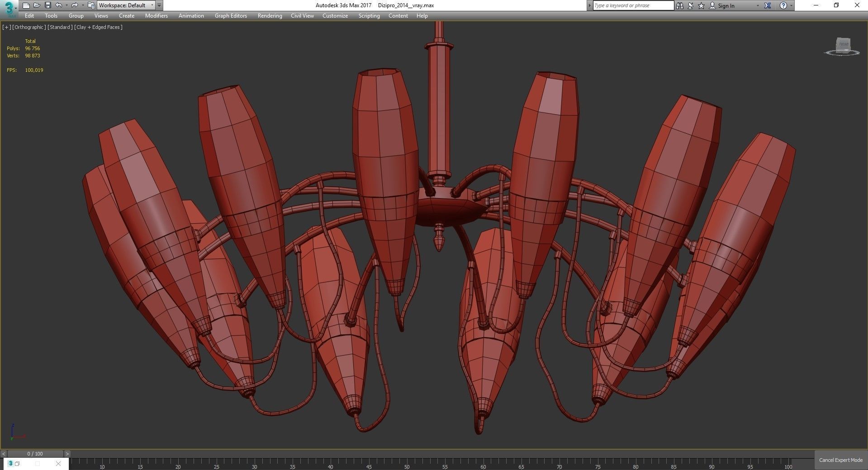Screen dimensions: 868x470
Task: Open the Communication Center satellite icon
Action: click(691, 5)
